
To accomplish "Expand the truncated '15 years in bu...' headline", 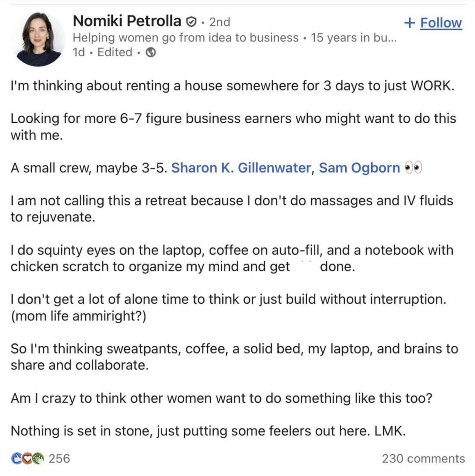I will point(354,38).
